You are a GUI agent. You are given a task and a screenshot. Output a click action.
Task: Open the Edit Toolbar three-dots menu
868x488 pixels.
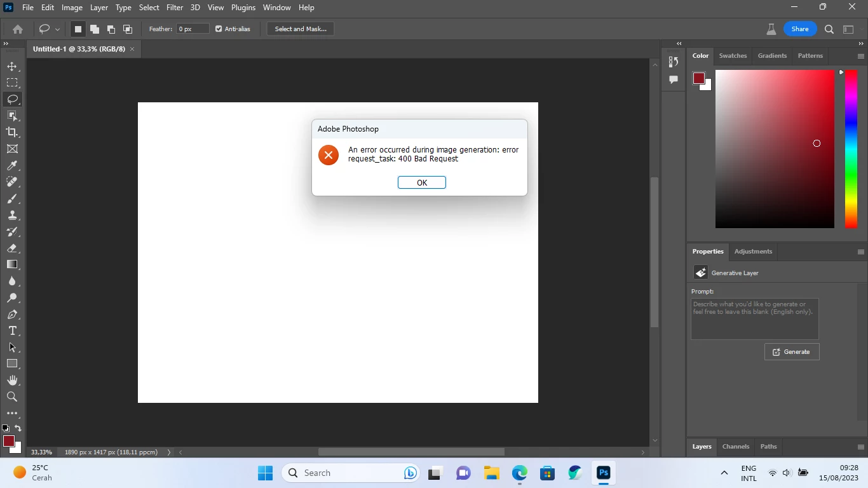click(x=12, y=413)
